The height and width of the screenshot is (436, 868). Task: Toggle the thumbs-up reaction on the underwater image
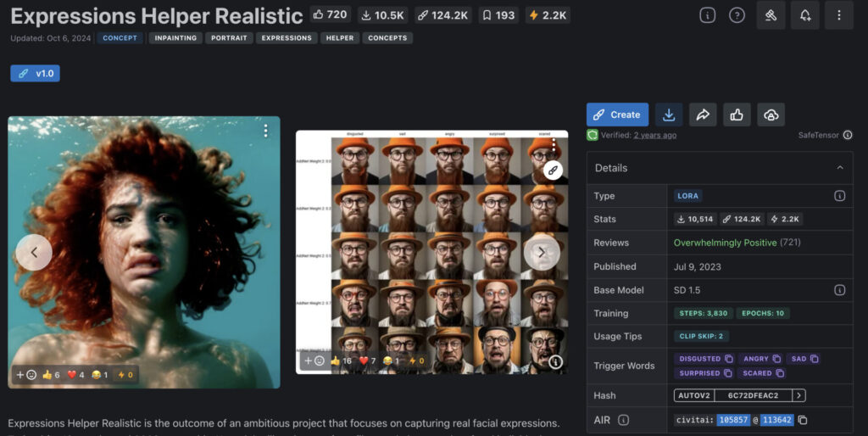tap(51, 374)
